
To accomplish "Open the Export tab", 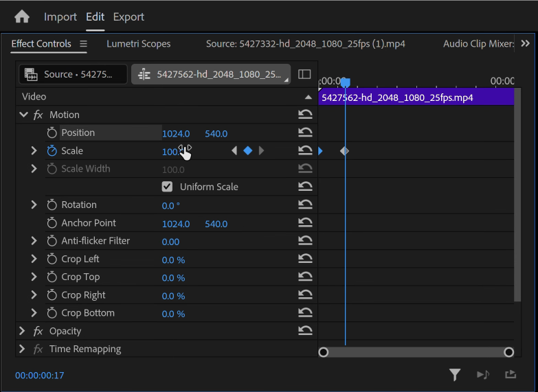I will [128, 16].
